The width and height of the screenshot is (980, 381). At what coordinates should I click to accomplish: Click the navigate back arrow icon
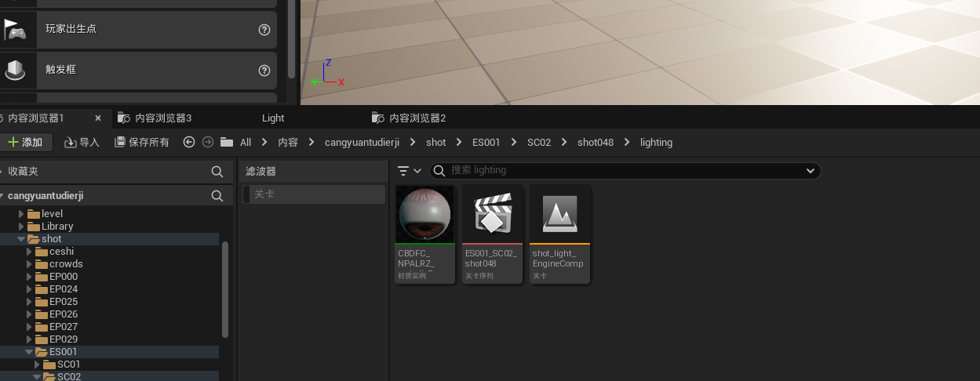click(188, 142)
